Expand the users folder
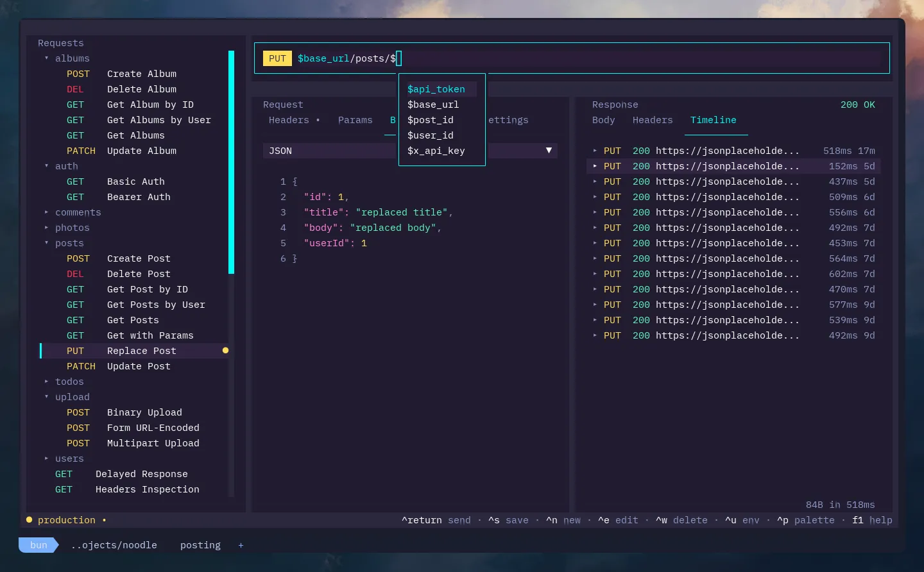Viewport: 924px width, 572px height. [46, 458]
